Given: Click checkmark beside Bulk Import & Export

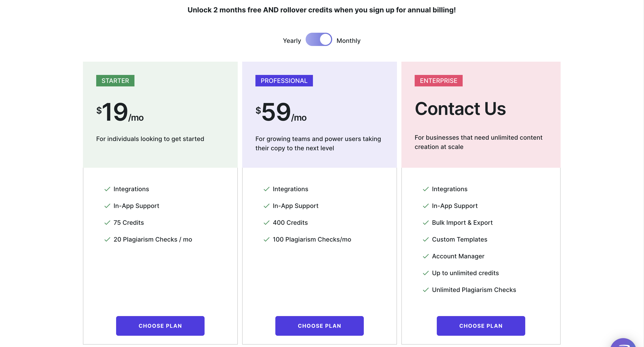Looking at the screenshot, I should pos(425,223).
